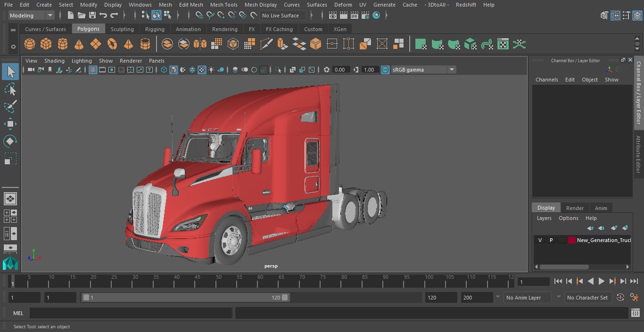Open the No Character Set dropdown
The width and height of the screenshot is (644, 332).
[588, 298]
